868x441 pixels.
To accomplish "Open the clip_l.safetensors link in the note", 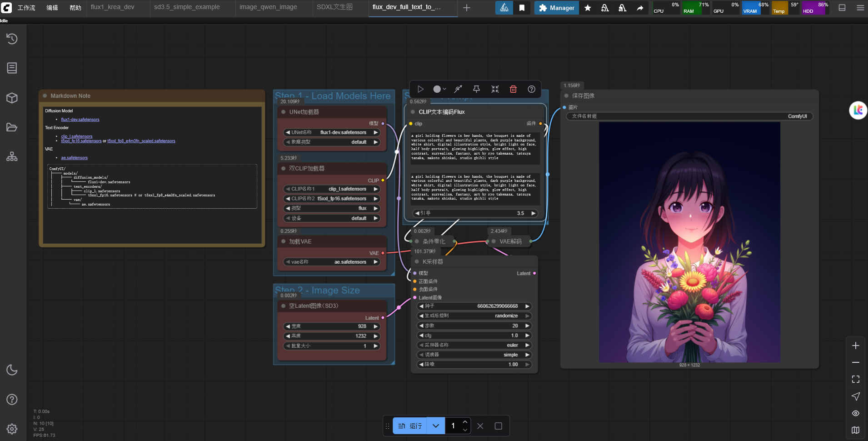I will (x=77, y=136).
